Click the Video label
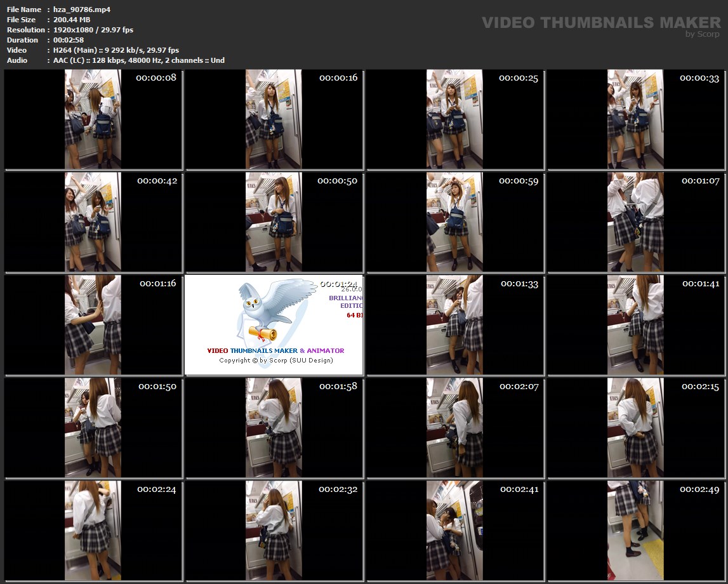Image resolution: width=728 pixels, height=584 pixels. click(x=17, y=50)
